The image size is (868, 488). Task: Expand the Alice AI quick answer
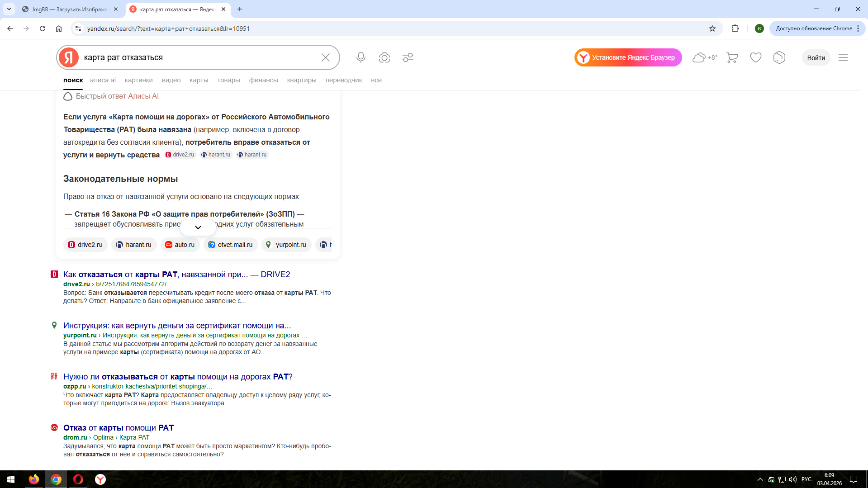(x=198, y=227)
